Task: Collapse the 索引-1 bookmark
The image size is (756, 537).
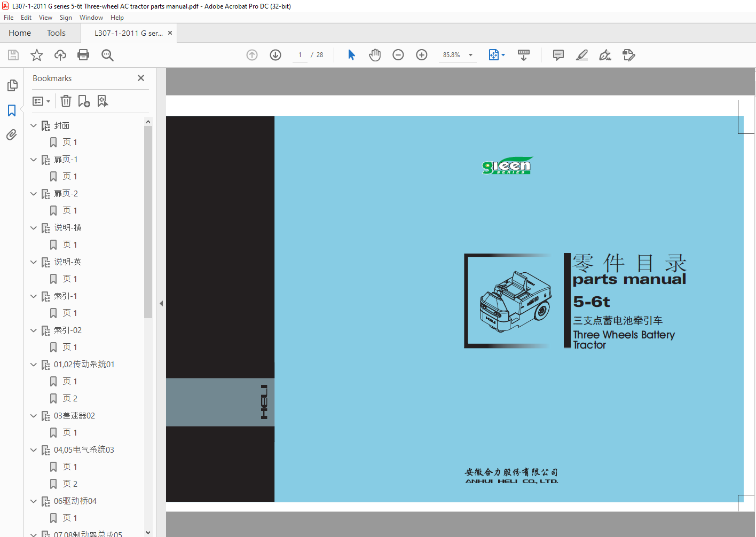Action: tap(34, 296)
